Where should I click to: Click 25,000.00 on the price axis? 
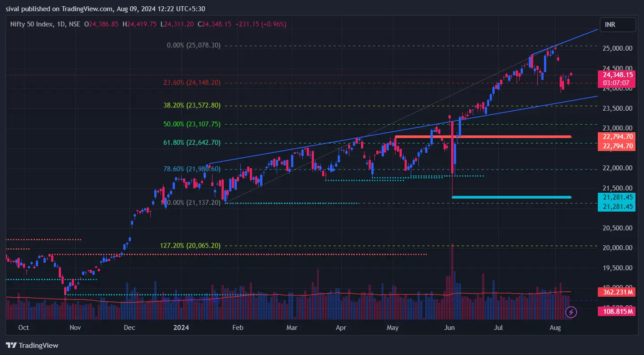pos(617,48)
